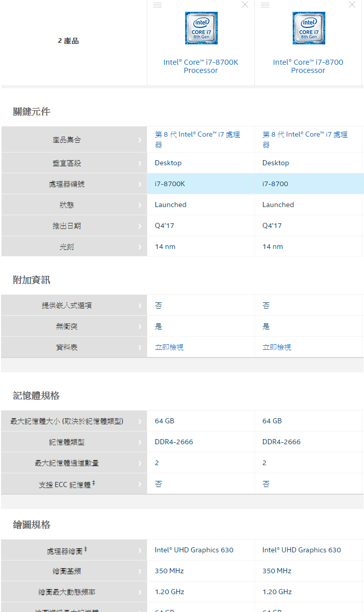The width and height of the screenshot is (364, 612).
Task: View the i7-8700K datasheet link 立即檢視
Action: pos(169,347)
